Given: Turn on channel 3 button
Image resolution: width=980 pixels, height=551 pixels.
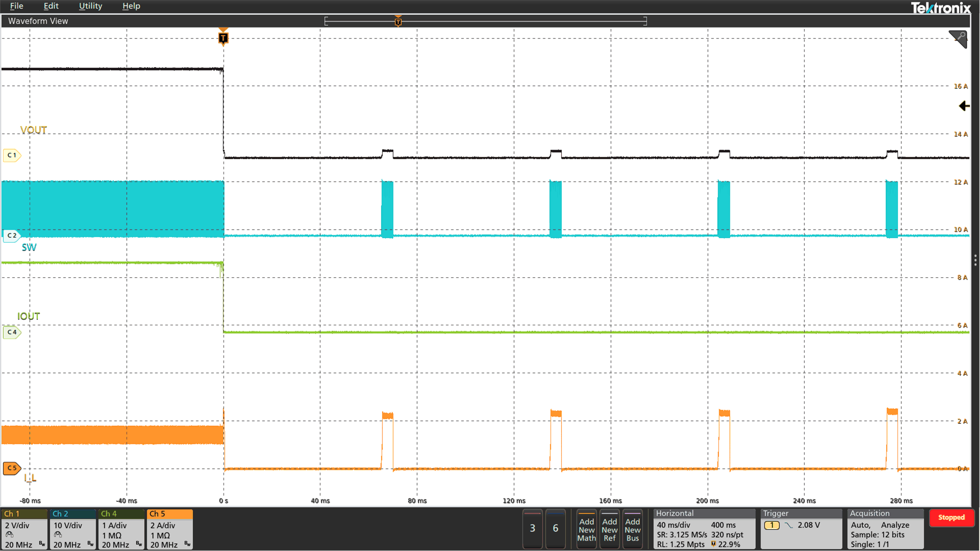Looking at the screenshot, I should [x=533, y=529].
